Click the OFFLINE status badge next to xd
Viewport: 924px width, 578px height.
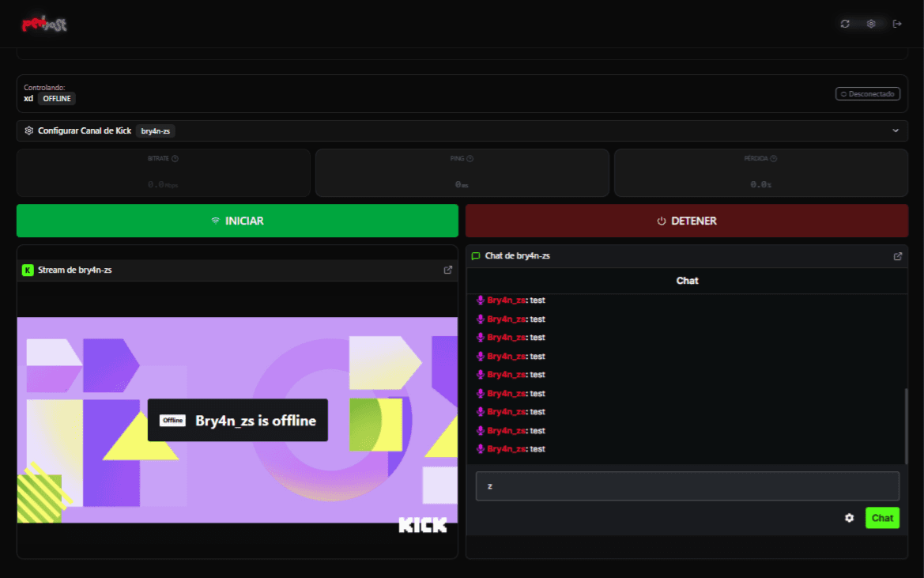click(56, 98)
